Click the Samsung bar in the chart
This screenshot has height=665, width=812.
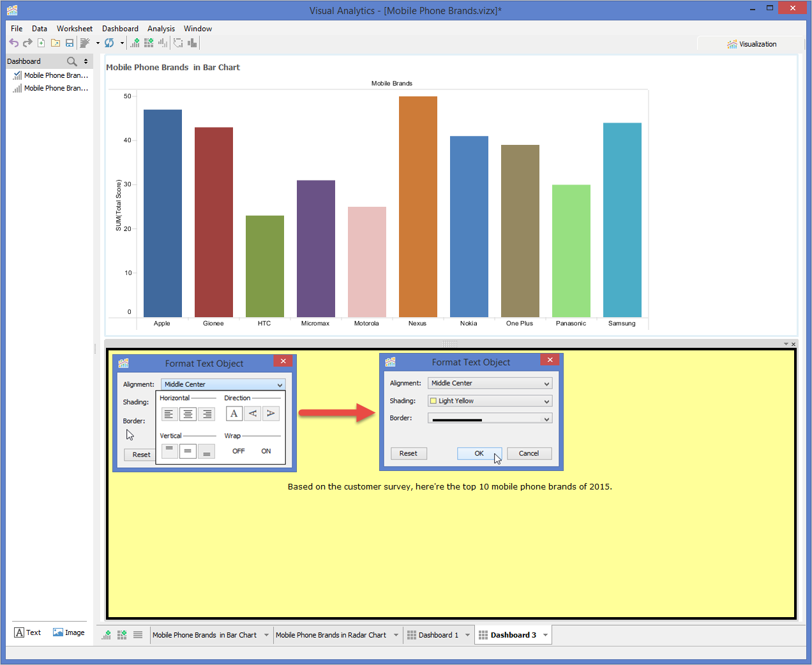coord(622,220)
